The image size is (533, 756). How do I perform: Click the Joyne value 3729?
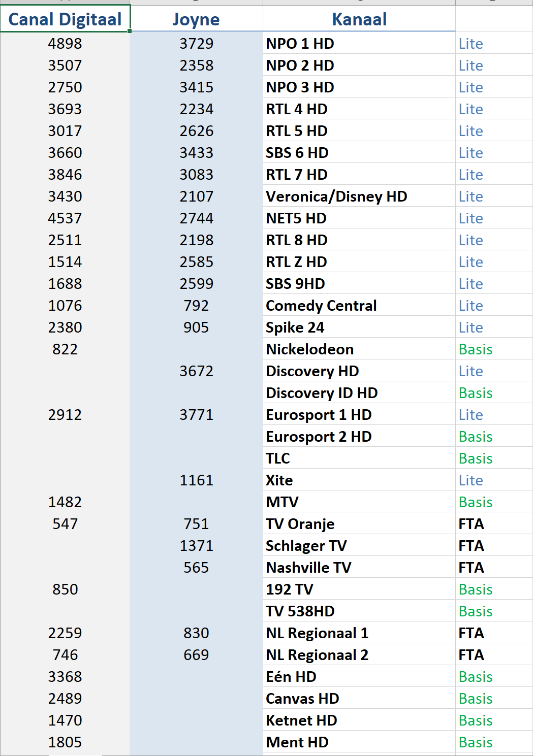point(196,43)
